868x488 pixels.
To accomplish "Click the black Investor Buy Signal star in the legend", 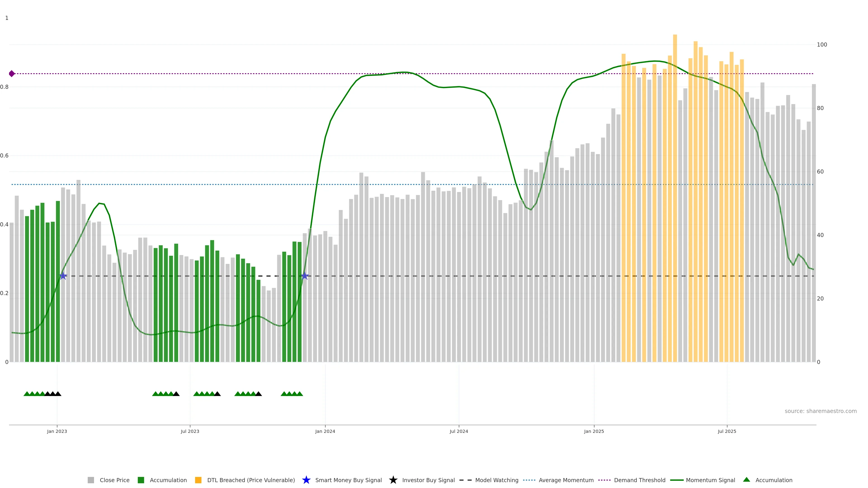I will click(393, 480).
